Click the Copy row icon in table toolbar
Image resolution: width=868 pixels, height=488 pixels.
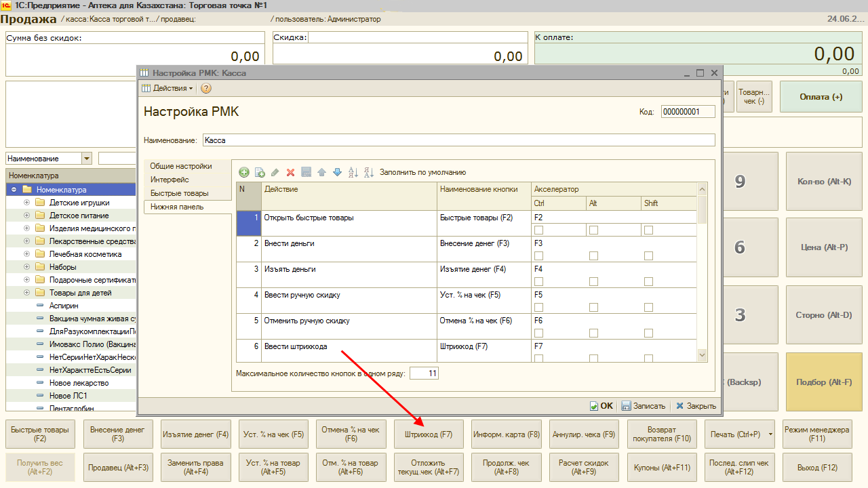tap(260, 173)
